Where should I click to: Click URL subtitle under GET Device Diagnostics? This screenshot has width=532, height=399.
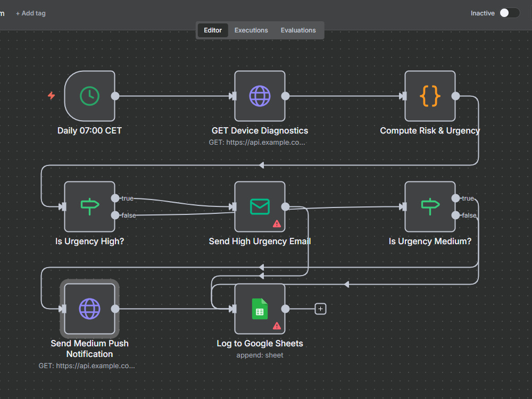tap(257, 143)
